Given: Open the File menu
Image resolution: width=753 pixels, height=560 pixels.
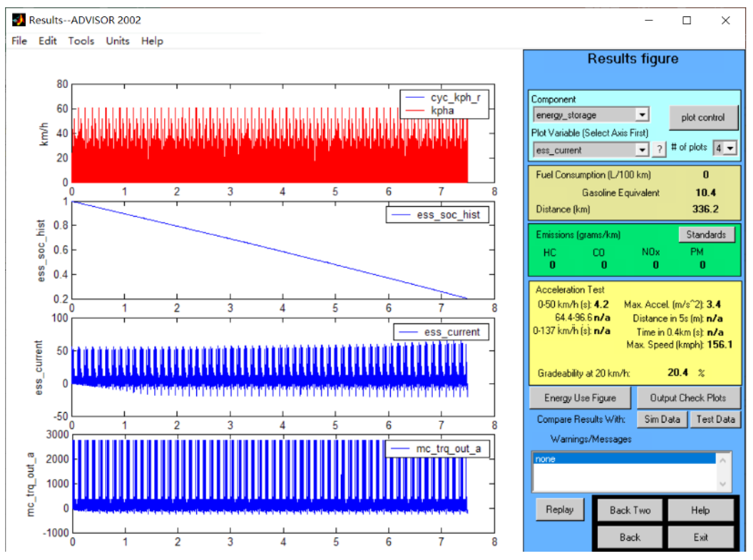Looking at the screenshot, I should pos(19,41).
